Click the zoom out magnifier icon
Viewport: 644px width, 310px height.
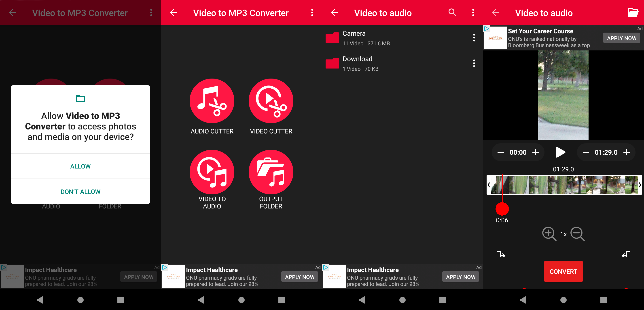(x=577, y=234)
